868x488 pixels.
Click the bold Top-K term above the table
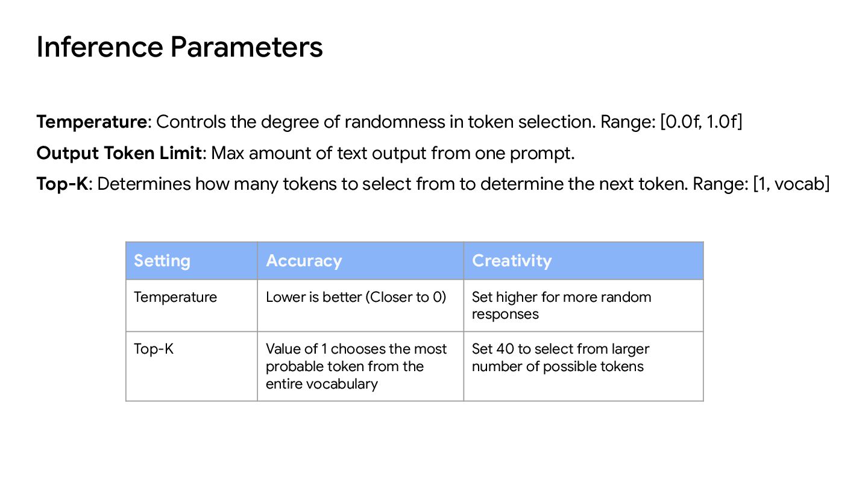[63, 184]
